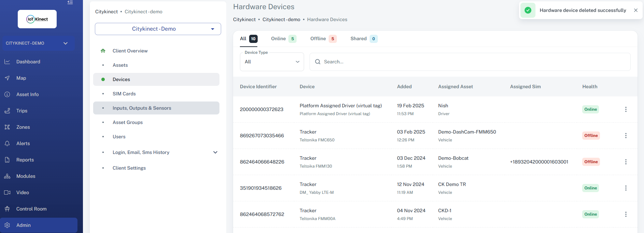Go to Trips via sidebar icon
The width and height of the screenshot is (644, 233).
point(7,111)
